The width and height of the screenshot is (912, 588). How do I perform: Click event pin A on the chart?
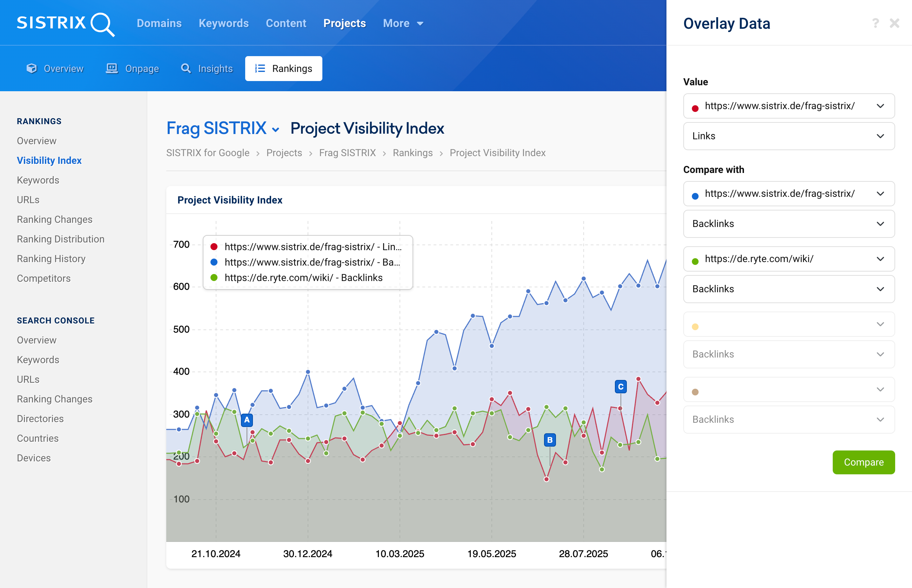point(247,420)
